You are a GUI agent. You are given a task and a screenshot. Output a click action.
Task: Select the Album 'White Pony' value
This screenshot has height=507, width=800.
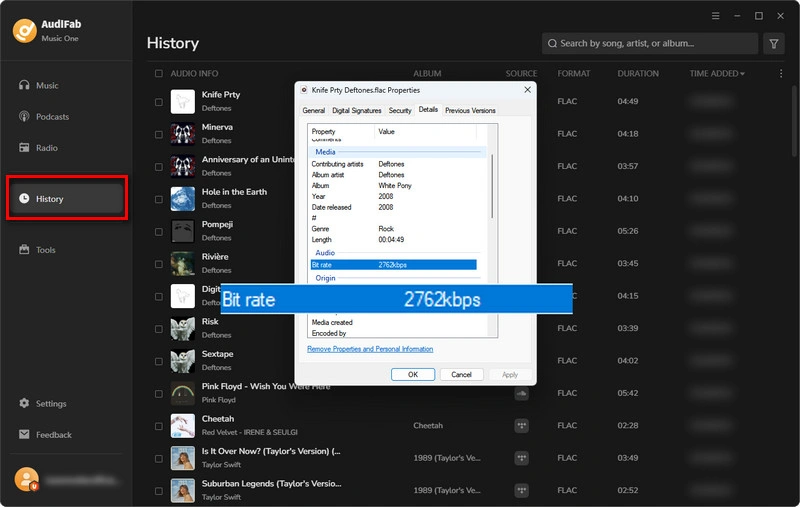395,185
